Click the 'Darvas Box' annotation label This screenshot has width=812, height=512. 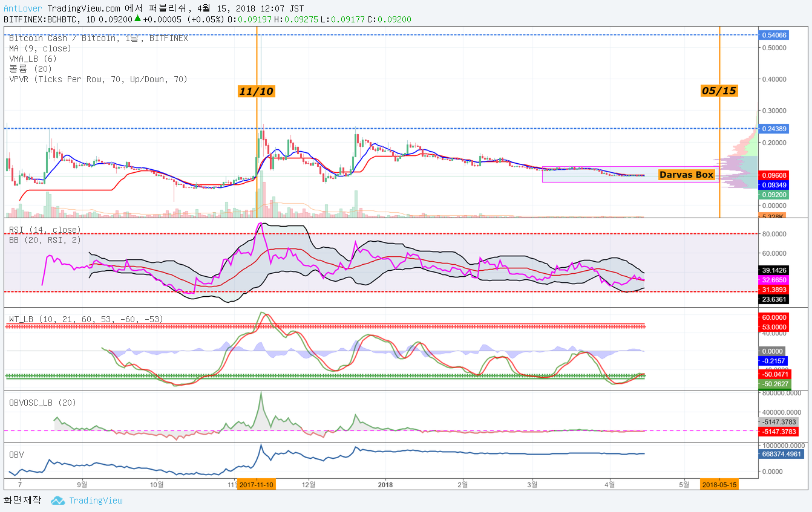pyautogui.click(x=687, y=175)
